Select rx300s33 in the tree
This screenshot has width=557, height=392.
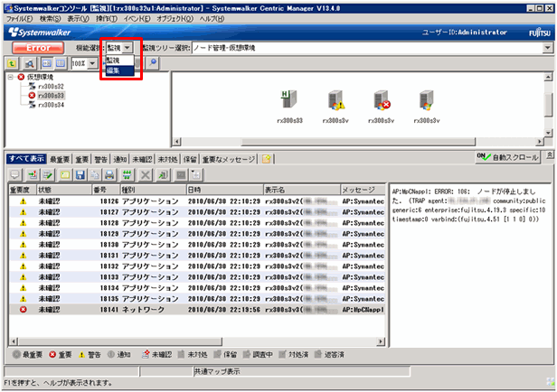(x=51, y=96)
